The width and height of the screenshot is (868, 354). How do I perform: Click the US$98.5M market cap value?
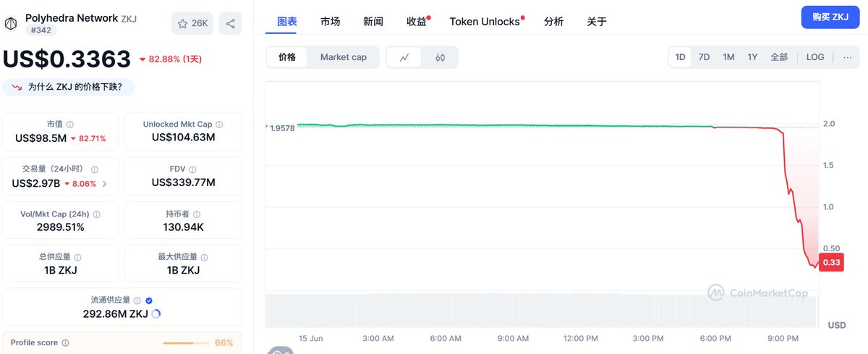41,138
